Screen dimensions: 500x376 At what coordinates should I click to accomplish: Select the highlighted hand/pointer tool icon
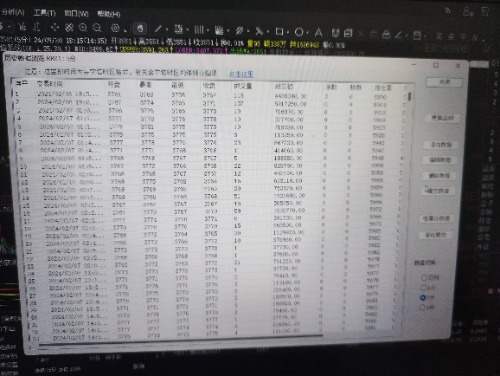pyautogui.click(x=140, y=29)
